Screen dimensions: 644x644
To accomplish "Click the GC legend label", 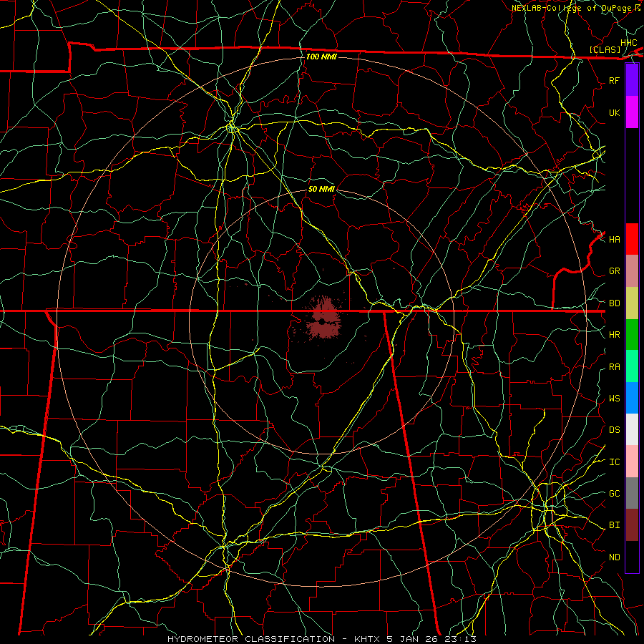I will click(x=615, y=494).
